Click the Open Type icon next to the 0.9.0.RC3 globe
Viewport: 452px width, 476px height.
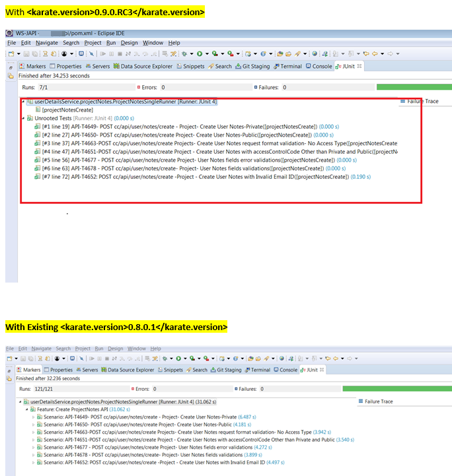(324, 53)
